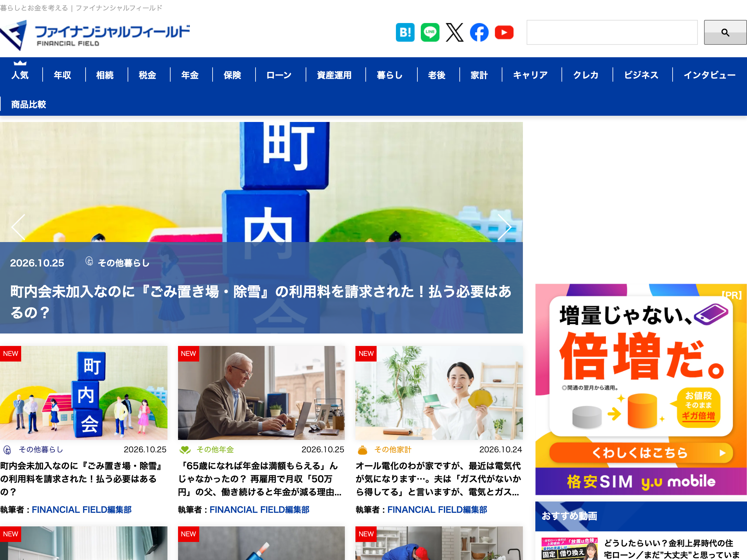Click その他暮らし category icon under first card

(x=7, y=450)
